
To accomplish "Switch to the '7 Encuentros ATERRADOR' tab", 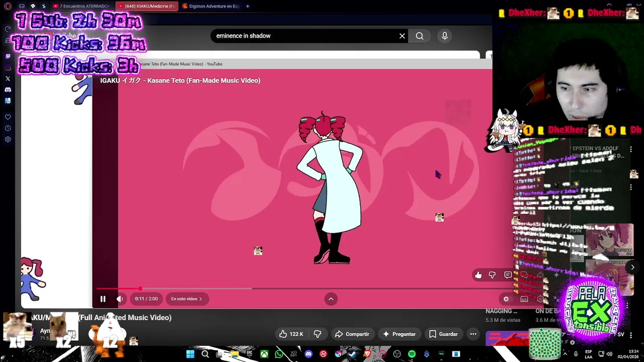I will coord(81,6).
